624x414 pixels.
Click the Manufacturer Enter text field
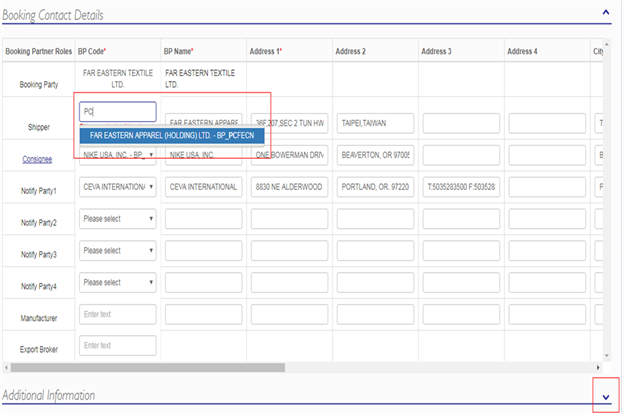(118, 314)
